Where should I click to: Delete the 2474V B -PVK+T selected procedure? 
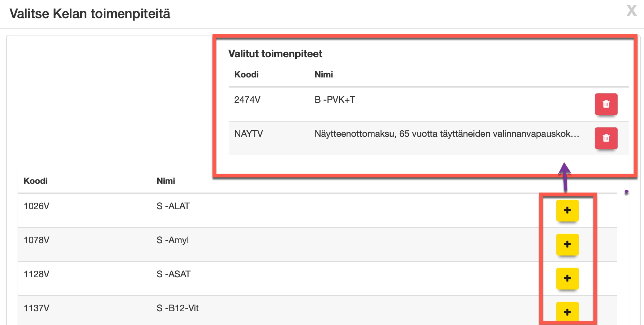click(606, 104)
